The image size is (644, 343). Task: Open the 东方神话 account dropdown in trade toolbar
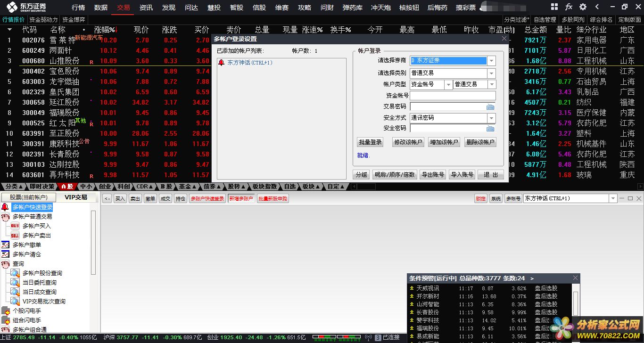point(613,199)
